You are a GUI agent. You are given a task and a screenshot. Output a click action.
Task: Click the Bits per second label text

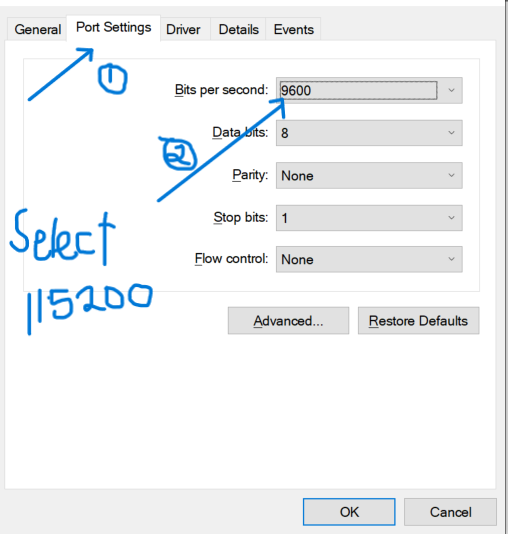click(221, 90)
